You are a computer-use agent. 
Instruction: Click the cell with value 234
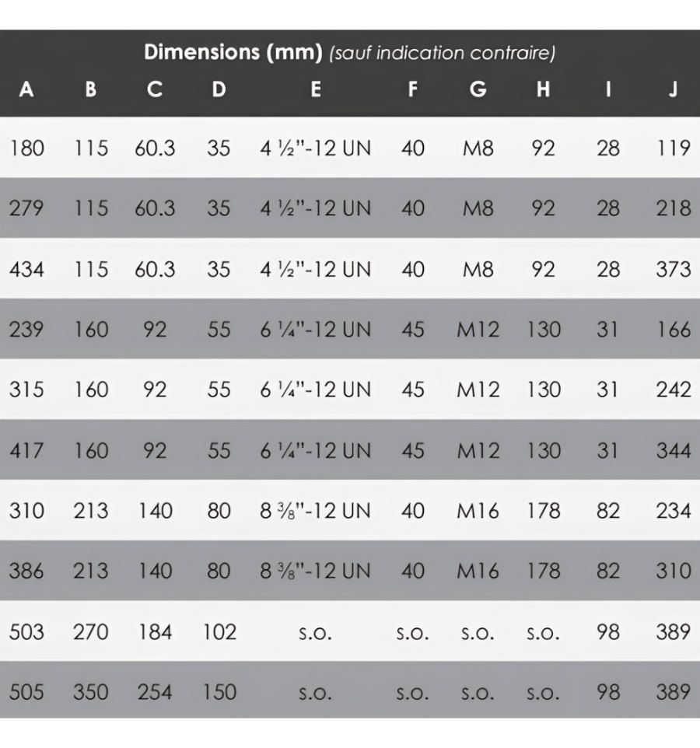(673, 511)
